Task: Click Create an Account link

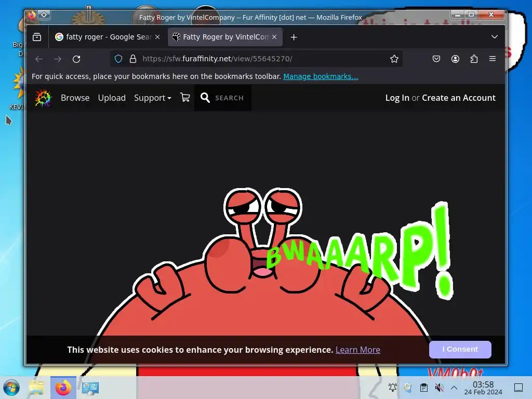Action: point(458,98)
